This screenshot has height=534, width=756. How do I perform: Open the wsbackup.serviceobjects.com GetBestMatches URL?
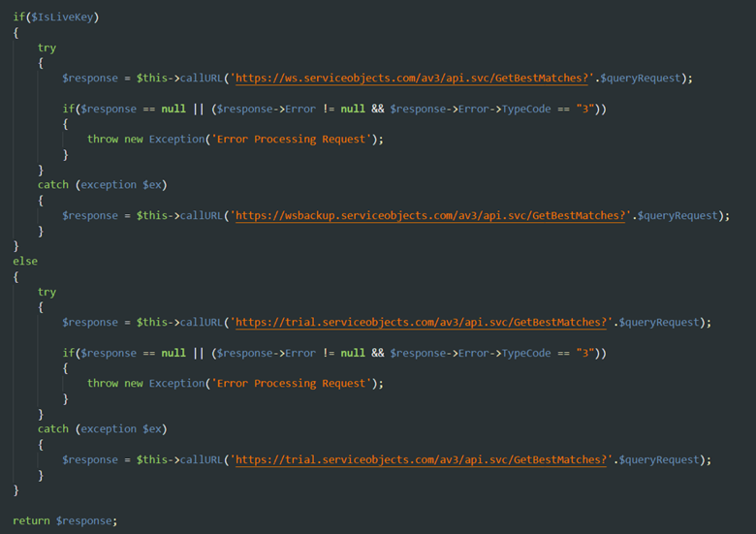coord(430,215)
